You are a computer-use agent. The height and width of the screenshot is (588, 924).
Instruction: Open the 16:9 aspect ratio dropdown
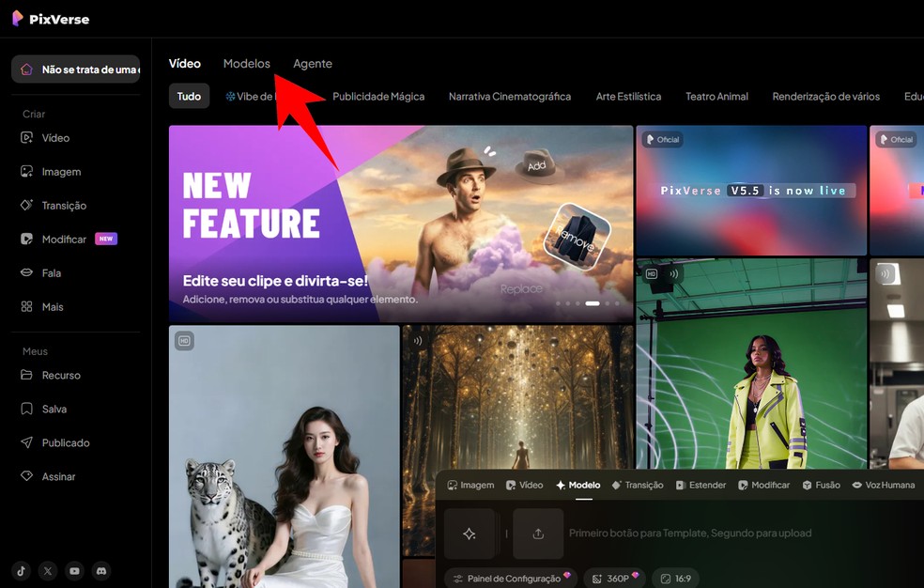click(676, 578)
